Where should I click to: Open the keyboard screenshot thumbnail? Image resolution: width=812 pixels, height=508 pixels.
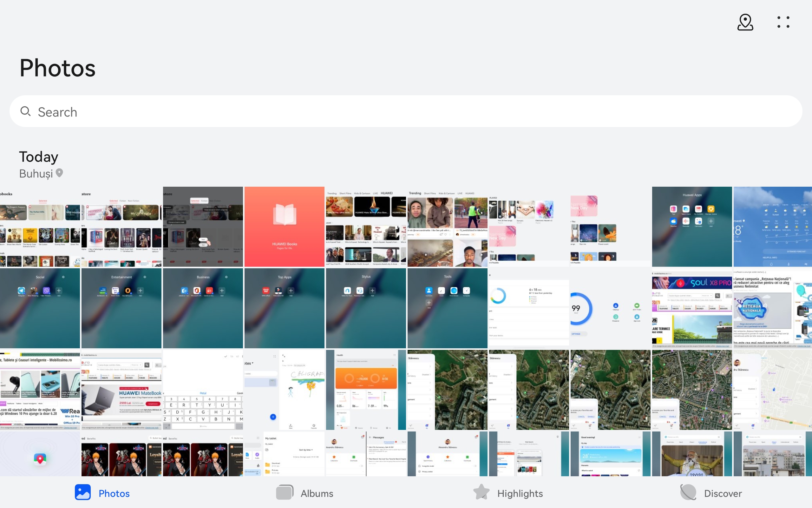tap(203, 390)
